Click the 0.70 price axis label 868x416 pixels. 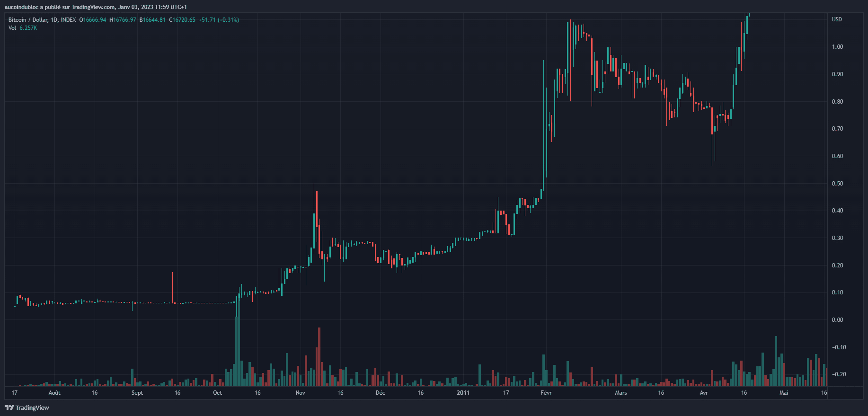point(837,129)
